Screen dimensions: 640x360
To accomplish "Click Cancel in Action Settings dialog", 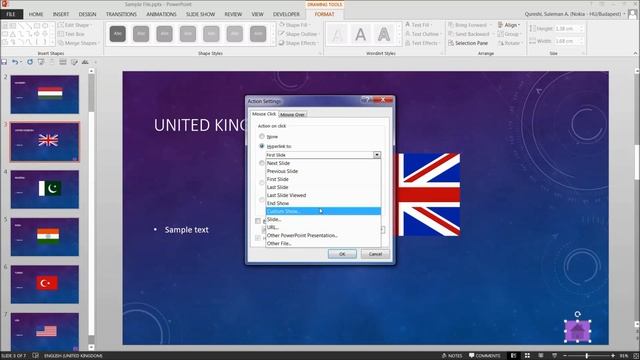I will [375, 254].
